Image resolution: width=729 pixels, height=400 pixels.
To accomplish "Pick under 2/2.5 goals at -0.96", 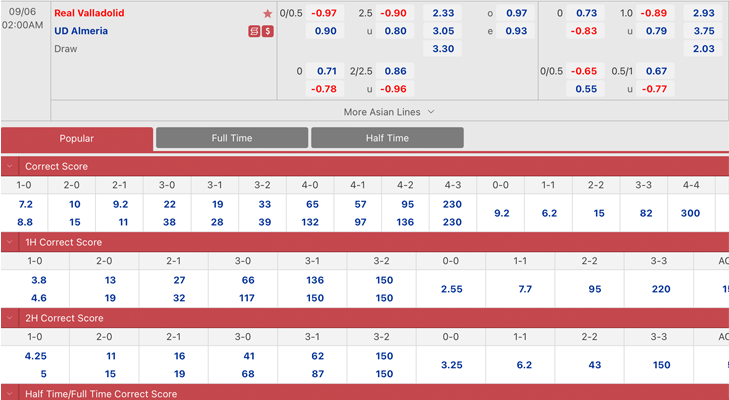I will click(x=394, y=88).
